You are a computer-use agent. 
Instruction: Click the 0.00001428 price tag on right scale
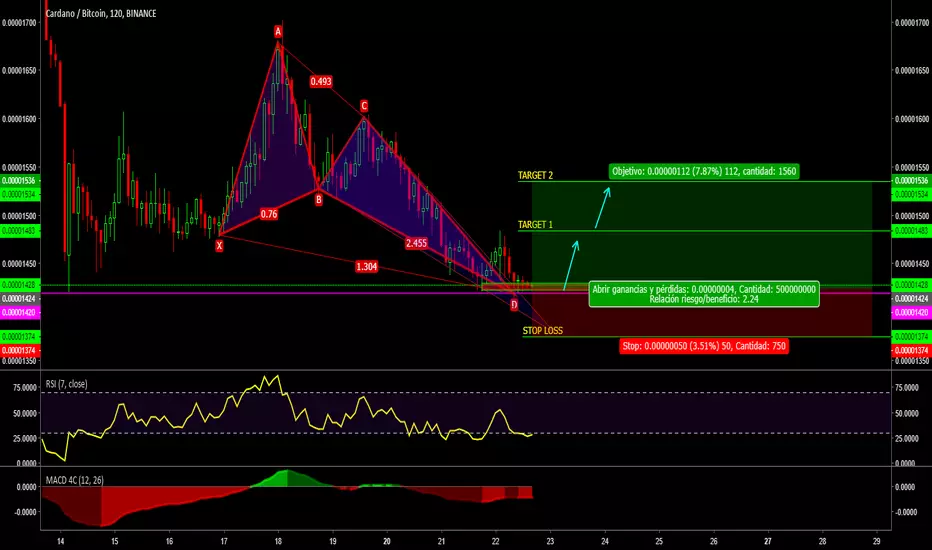pyautogui.click(x=912, y=285)
